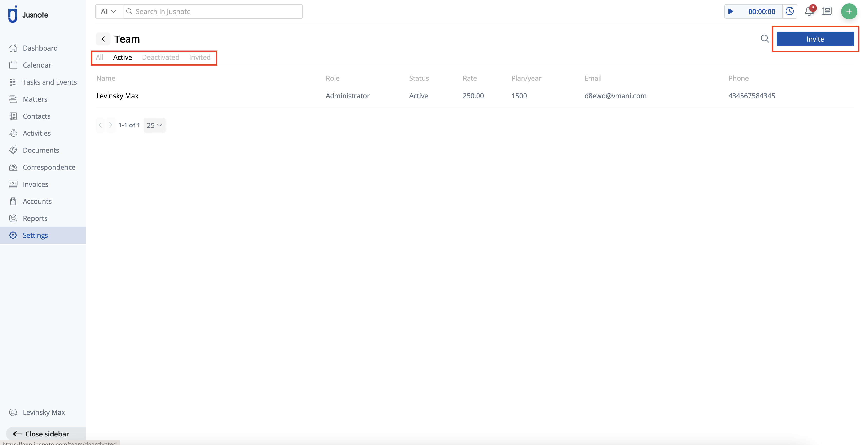Click the Contacts book icon
The image size is (868, 445).
[x=13, y=116]
